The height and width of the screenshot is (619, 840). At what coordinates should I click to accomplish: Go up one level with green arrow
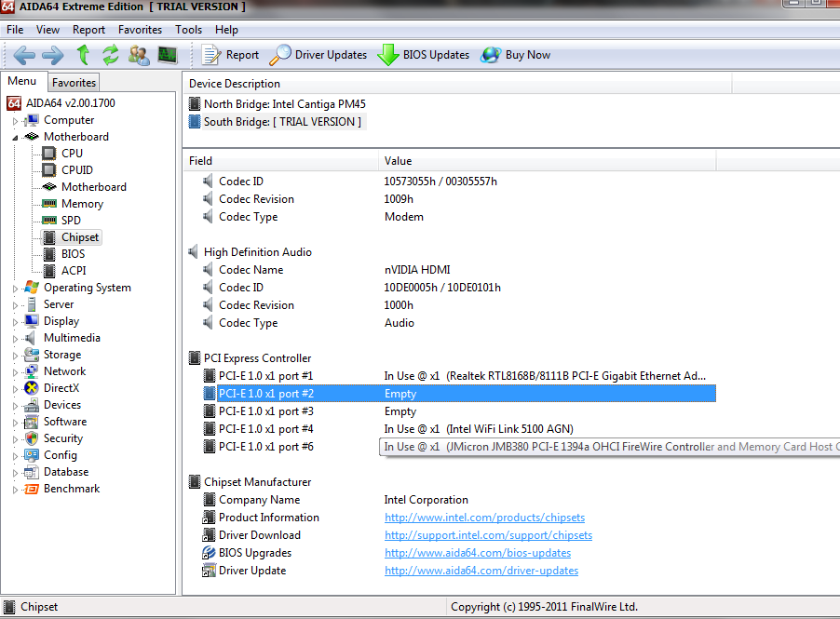tap(83, 55)
